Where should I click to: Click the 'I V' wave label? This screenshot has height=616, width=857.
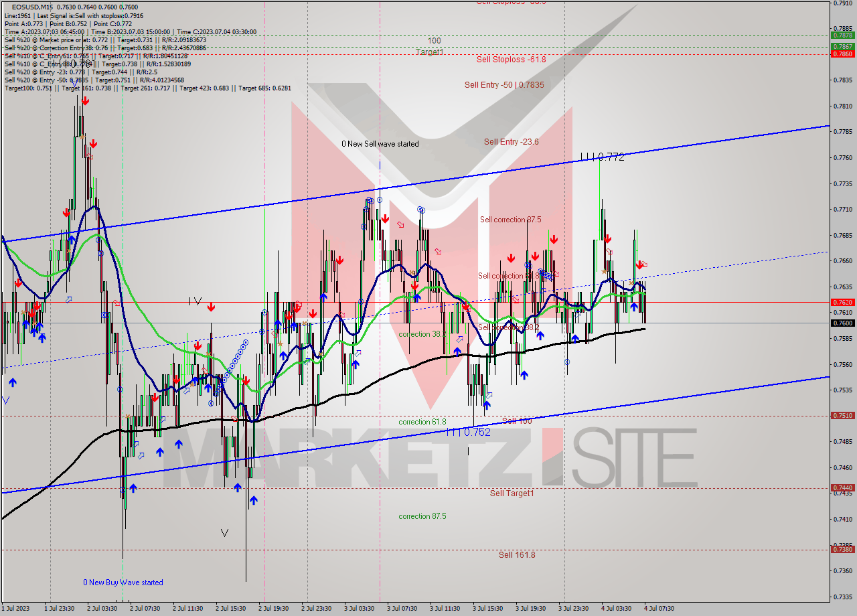195,302
